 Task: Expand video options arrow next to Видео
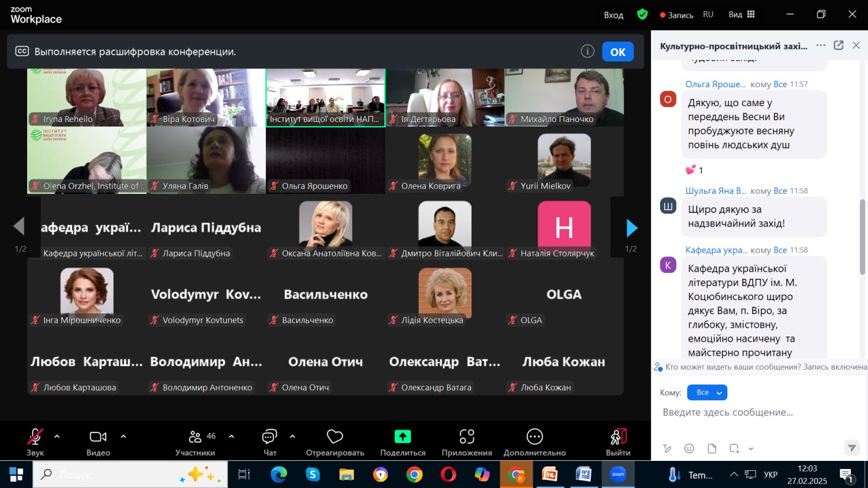pyautogui.click(x=123, y=437)
